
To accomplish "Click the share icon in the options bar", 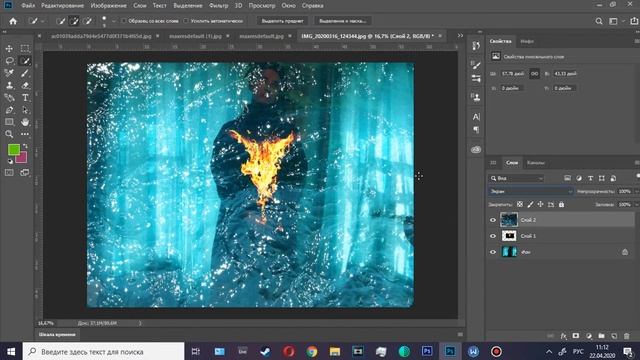I will (634, 21).
